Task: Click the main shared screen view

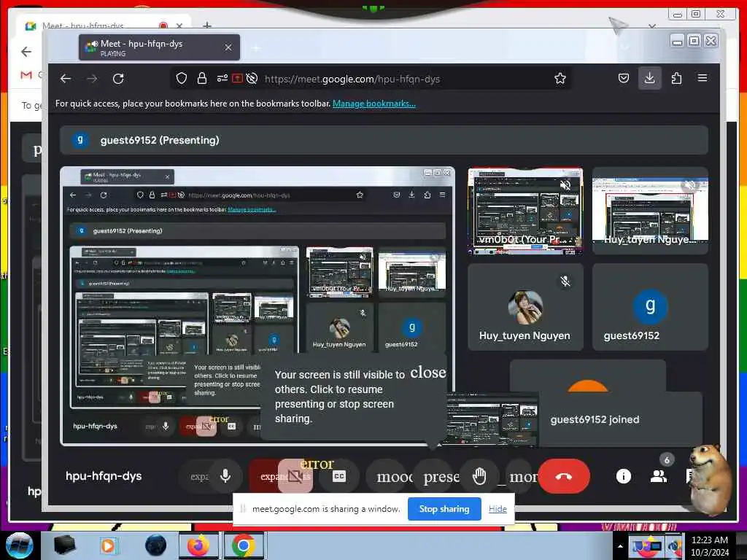Action: point(258,306)
